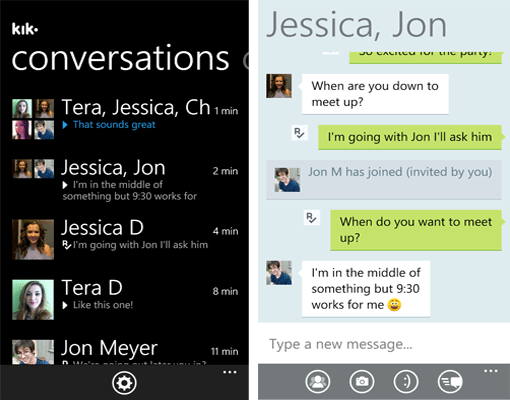The image size is (510, 400).
Task: Open Jon Meyer conversation
Action: pos(125,351)
